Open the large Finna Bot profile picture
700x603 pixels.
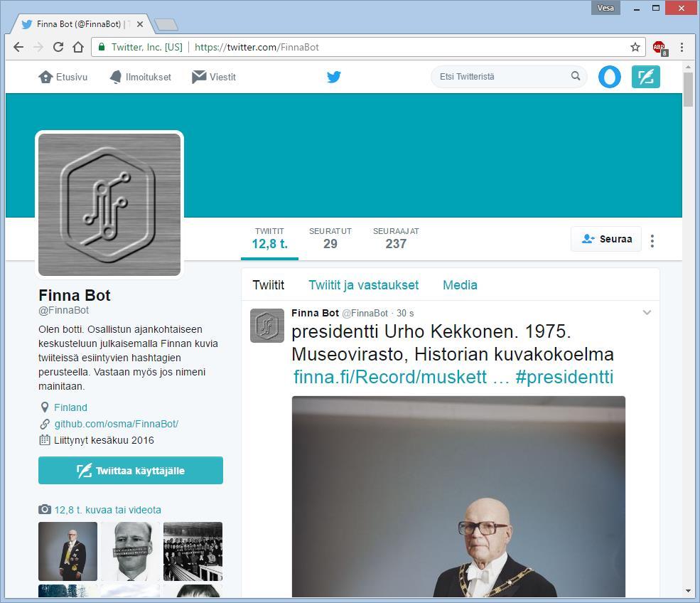(109, 205)
